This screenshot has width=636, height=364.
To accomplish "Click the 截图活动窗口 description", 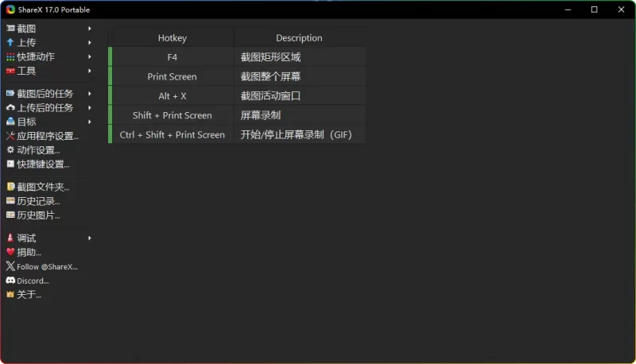I will (270, 96).
